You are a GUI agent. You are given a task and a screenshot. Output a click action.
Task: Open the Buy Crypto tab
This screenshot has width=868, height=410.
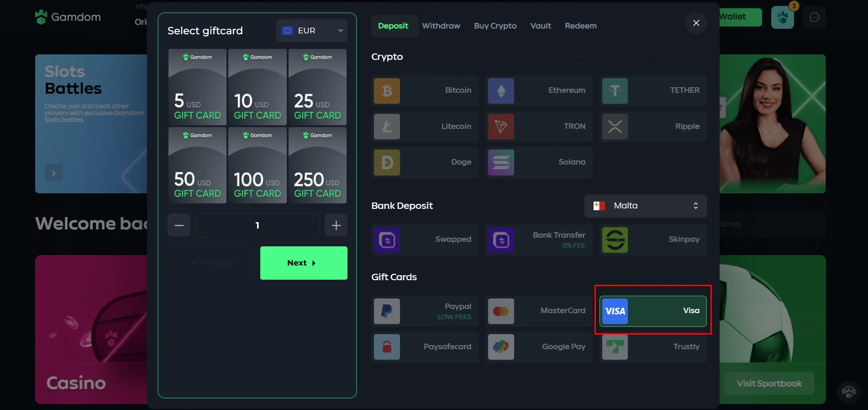click(495, 26)
